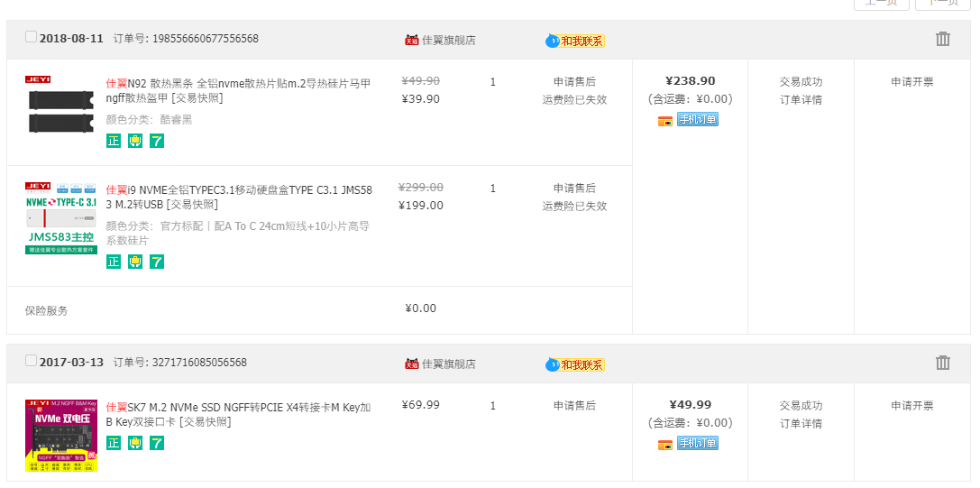The width and height of the screenshot is (980, 488).
Task: Click the Tmall shop icon in the 2017-03-13 order header
Action: tap(411, 364)
